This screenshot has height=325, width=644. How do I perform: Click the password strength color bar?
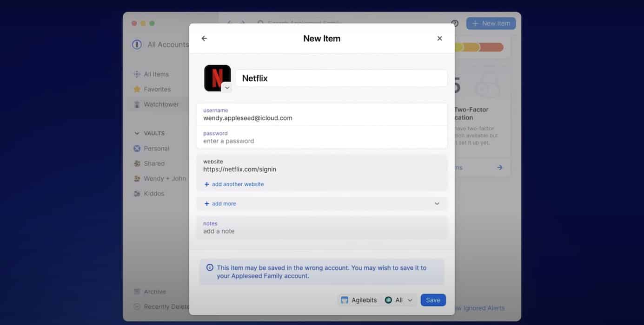click(479, 47)
